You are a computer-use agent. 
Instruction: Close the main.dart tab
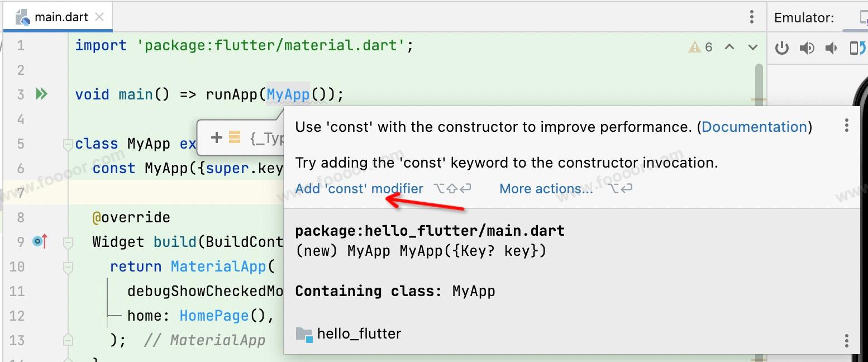(99, 17)
